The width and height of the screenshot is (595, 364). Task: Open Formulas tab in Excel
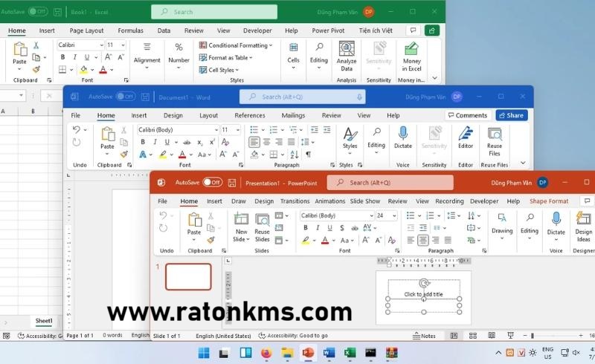coord(131,30)
